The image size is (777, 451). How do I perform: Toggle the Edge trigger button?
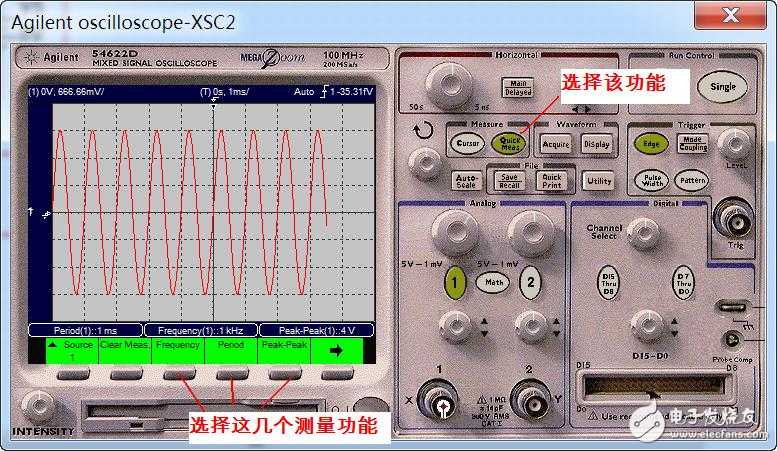[651, 144]
